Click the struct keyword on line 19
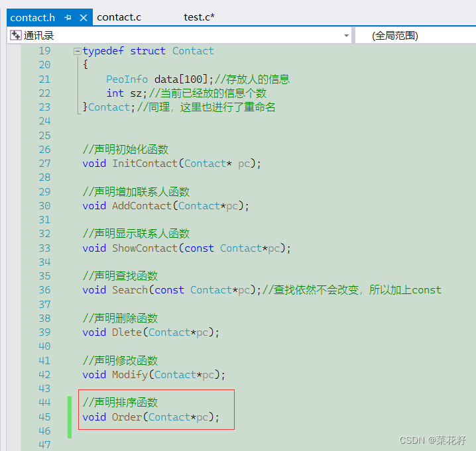Image resolution: width=476 pixels, height=451 pixels. point(148,50)
